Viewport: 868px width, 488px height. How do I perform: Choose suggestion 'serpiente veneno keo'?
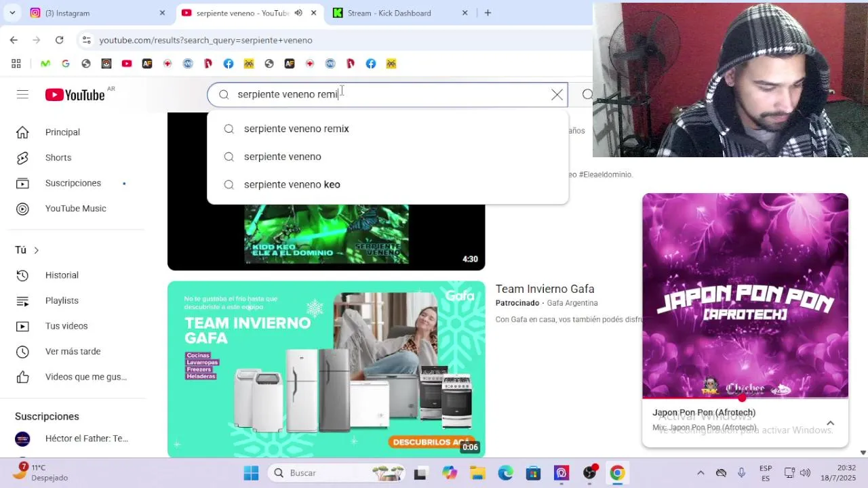click(387, 184)
